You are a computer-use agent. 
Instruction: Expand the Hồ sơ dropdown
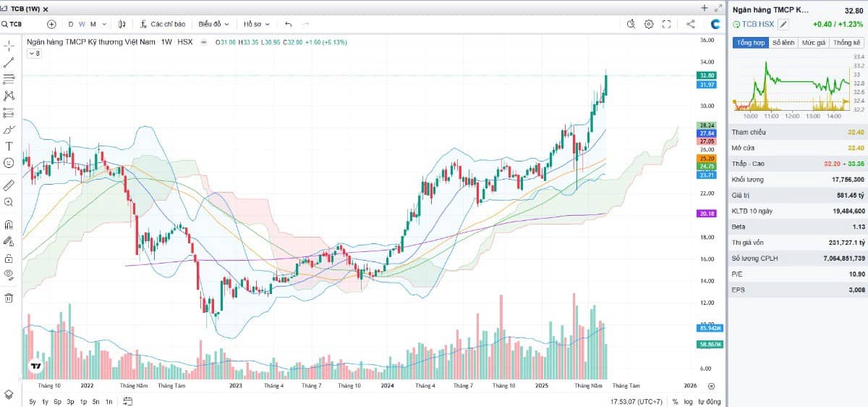pos(257,24)
